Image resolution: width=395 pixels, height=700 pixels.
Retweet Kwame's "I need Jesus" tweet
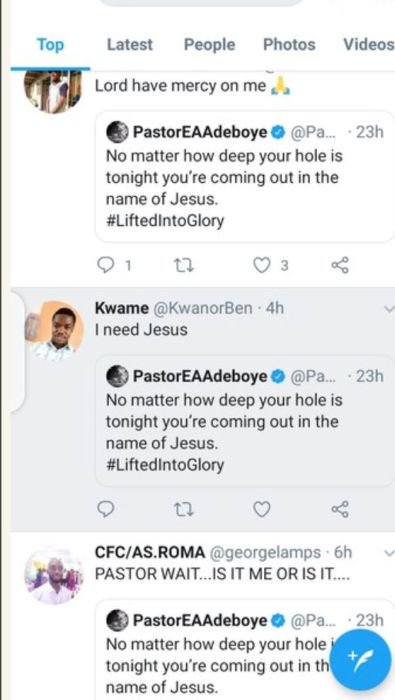tap(183, 509)
